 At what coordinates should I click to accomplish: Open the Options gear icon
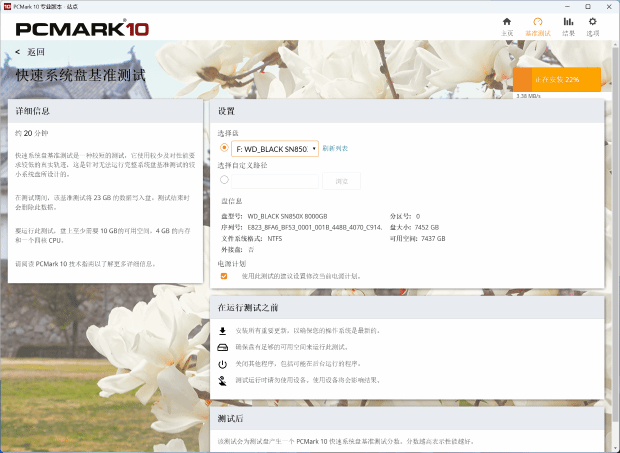592,22
